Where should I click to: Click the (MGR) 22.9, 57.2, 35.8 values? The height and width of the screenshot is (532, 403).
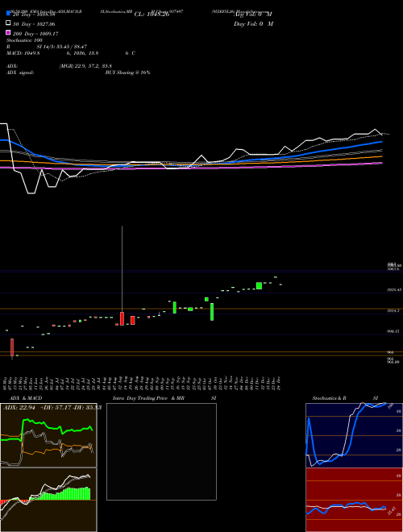[85, 66]
